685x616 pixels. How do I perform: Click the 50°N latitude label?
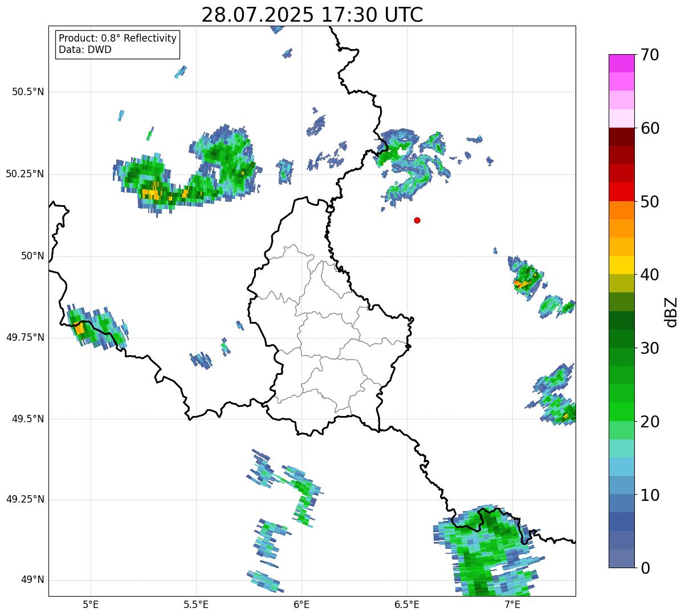point(31,256)
